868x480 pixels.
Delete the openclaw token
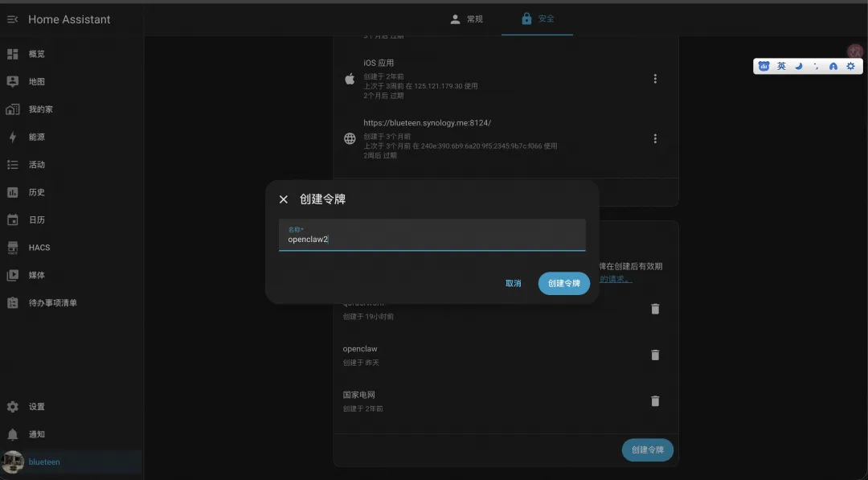[655, 355]
